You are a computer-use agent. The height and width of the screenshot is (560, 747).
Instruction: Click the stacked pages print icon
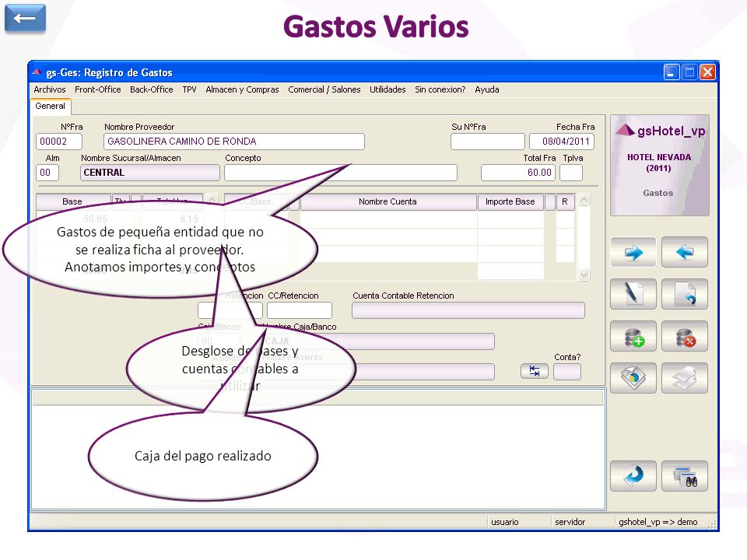click(x=685, y=378)
